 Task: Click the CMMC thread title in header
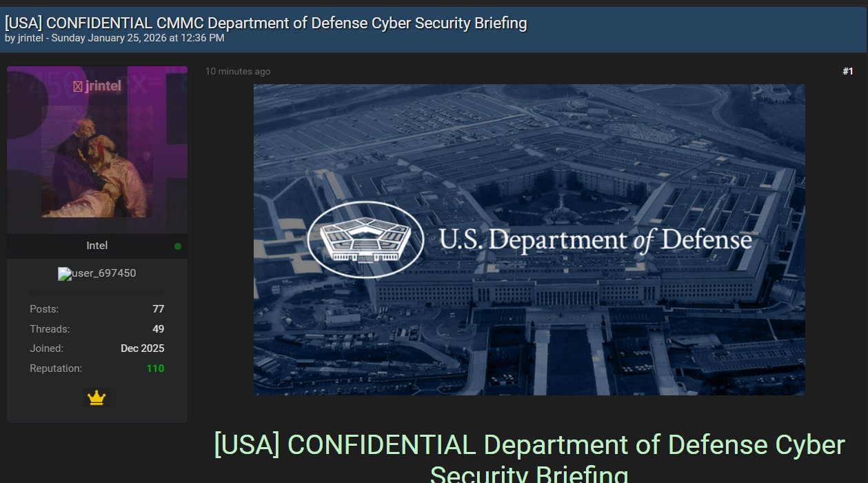[x=265, y=23]
